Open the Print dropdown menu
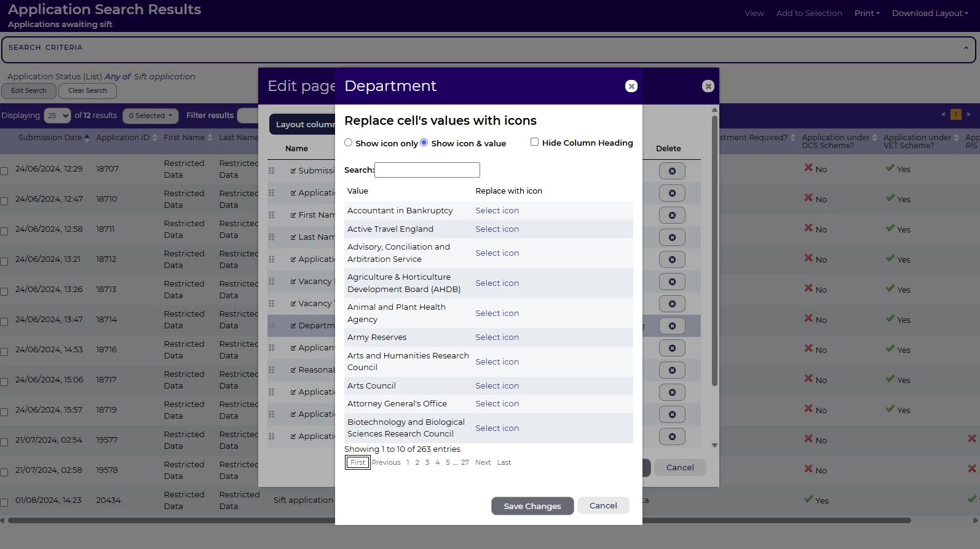980x549 pixels. [x=867, y=13]
